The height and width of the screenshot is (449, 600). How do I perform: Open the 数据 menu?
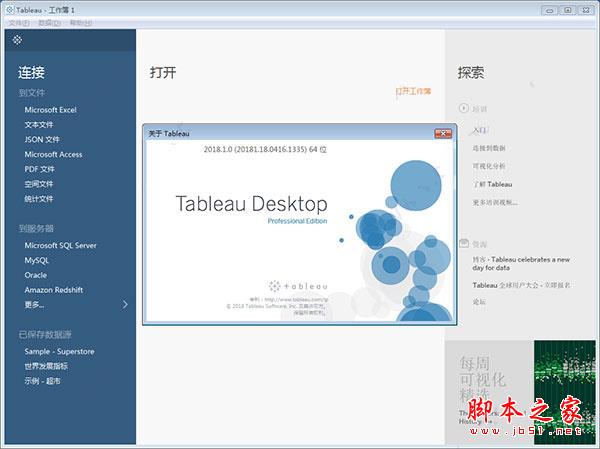click(x=49, y=23)
